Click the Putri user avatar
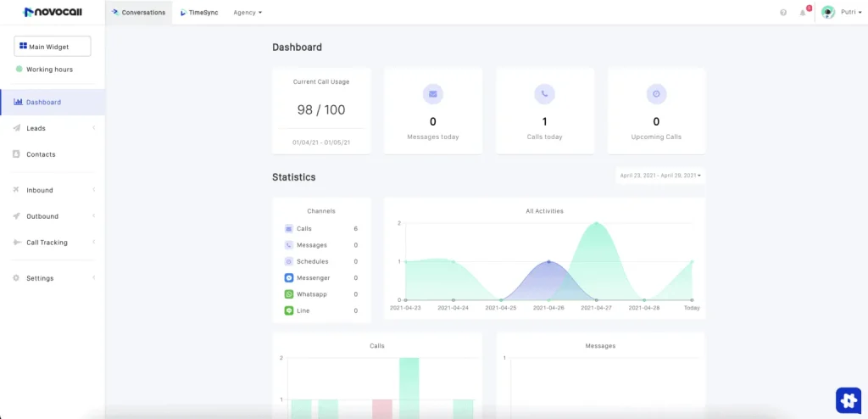 coord(828,12)
